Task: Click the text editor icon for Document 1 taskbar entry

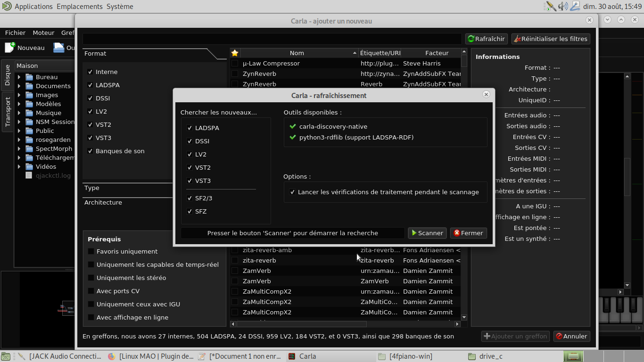Action: [202, 356]
